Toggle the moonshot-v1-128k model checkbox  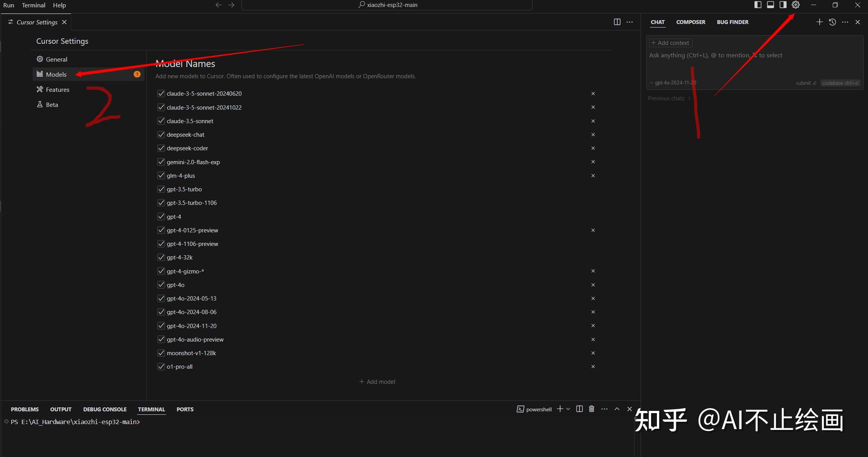pyautogui.click(x=161, y=353)
